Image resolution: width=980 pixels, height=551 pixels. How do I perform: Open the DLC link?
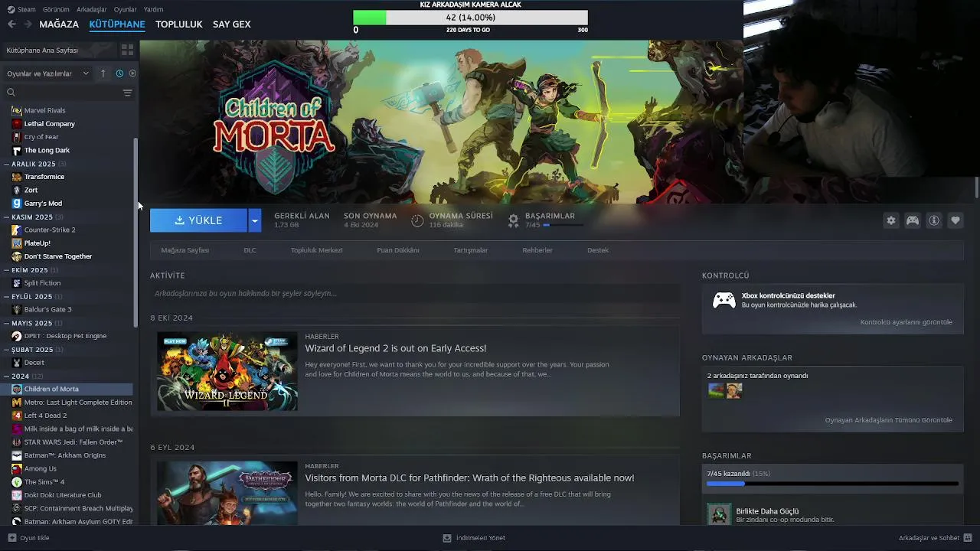coord(250,250)
